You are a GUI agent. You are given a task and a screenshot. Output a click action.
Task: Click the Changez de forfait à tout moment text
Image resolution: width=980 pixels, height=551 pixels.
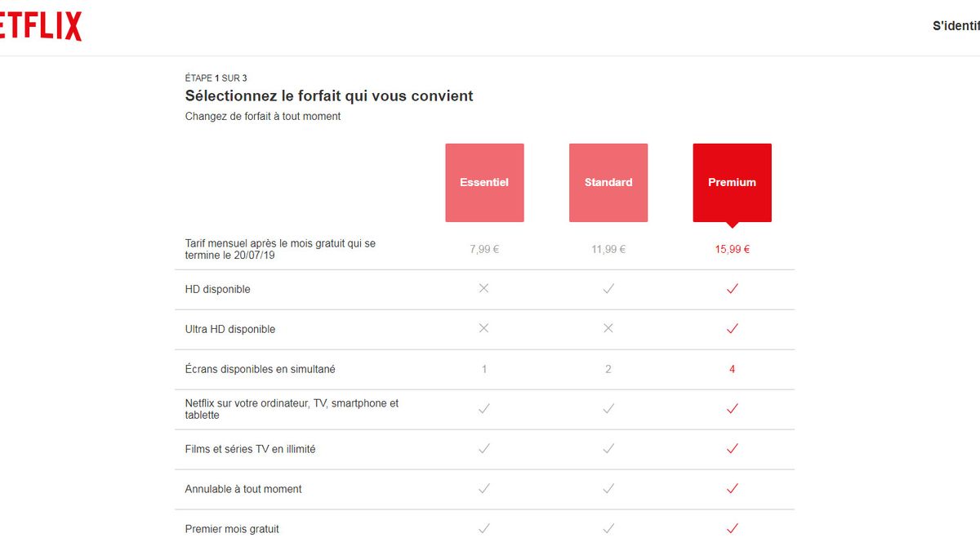click(x=262, y=116)
